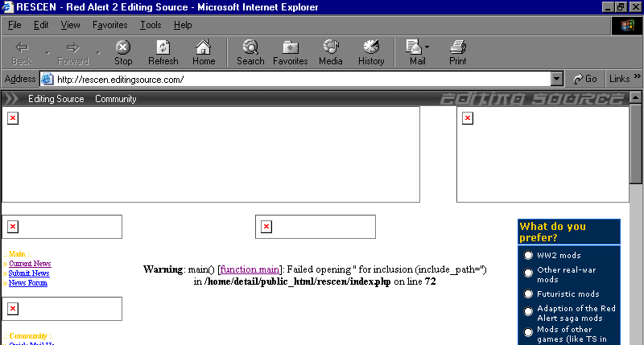Open the Favorites menu
Screen dimensions: 644x345
pos(109,25)
